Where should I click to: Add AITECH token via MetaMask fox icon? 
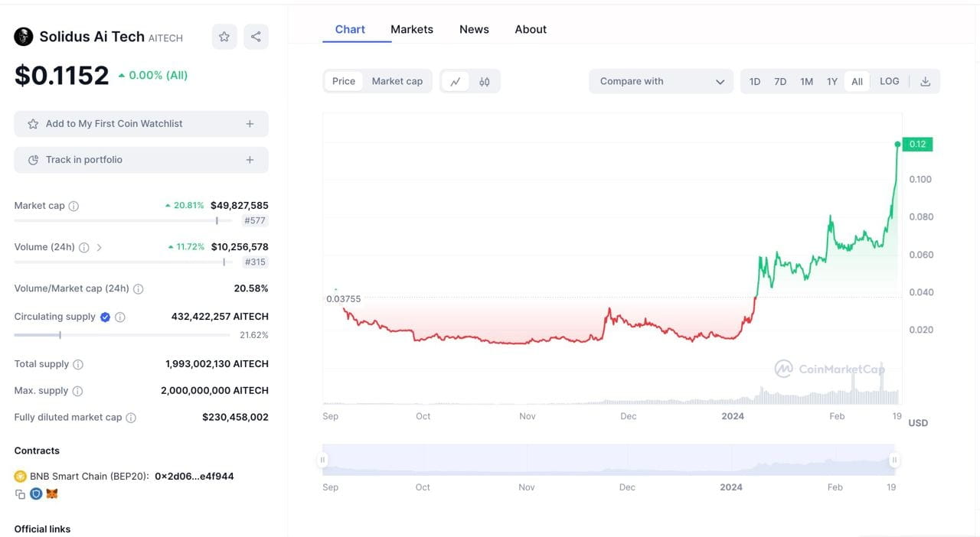(x=51, y=493)
